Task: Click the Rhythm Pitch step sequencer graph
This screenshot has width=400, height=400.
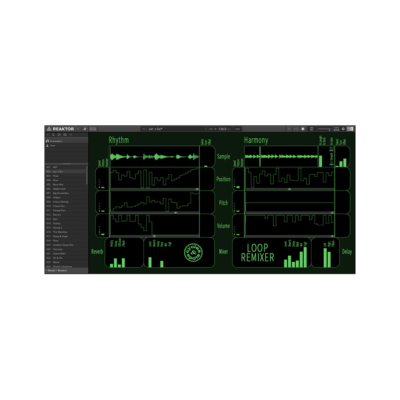Action: (x=154, y=201)
